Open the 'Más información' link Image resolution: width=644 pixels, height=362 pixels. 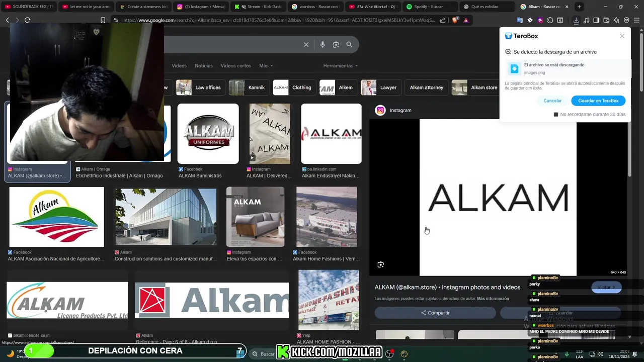493,299
